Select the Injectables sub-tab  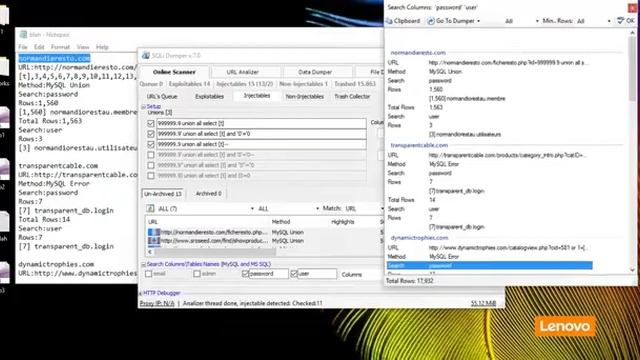[x=257, y=96]
